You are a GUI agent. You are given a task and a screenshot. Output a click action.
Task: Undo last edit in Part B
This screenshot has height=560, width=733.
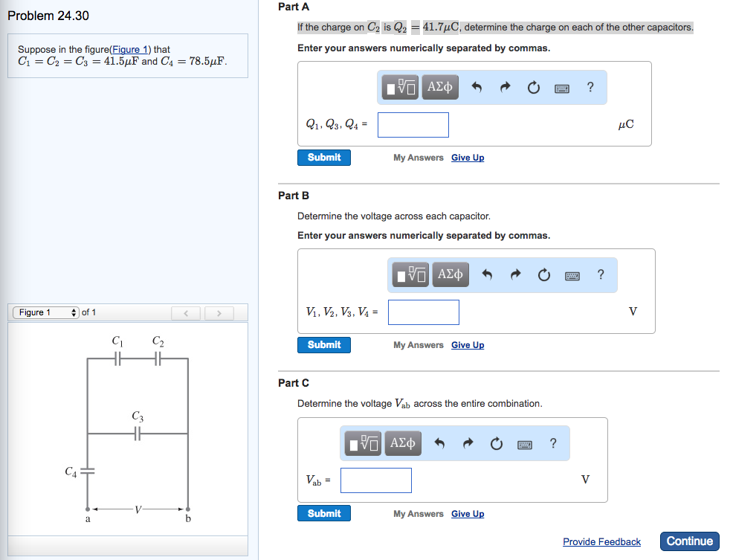coord(487,274)
